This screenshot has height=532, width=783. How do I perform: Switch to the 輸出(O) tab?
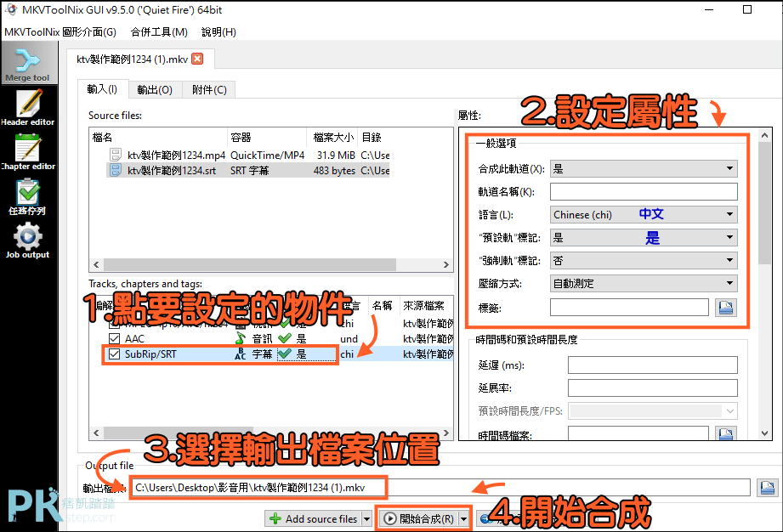155,90
